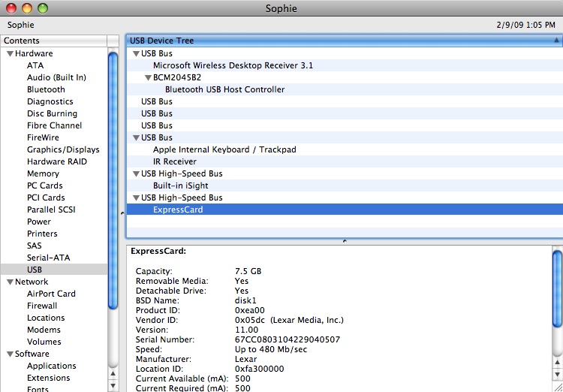
Task: Click the BSD Name value disk1
Action: [x=245, y=300]
